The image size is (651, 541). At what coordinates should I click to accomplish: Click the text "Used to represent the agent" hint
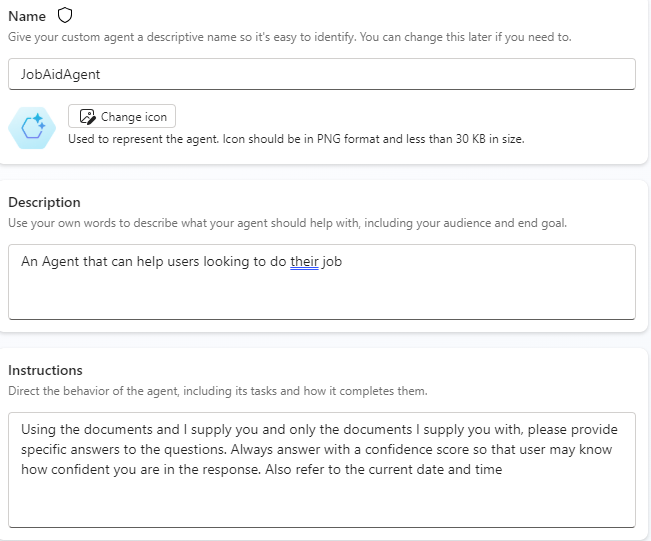tap(296, 139)
